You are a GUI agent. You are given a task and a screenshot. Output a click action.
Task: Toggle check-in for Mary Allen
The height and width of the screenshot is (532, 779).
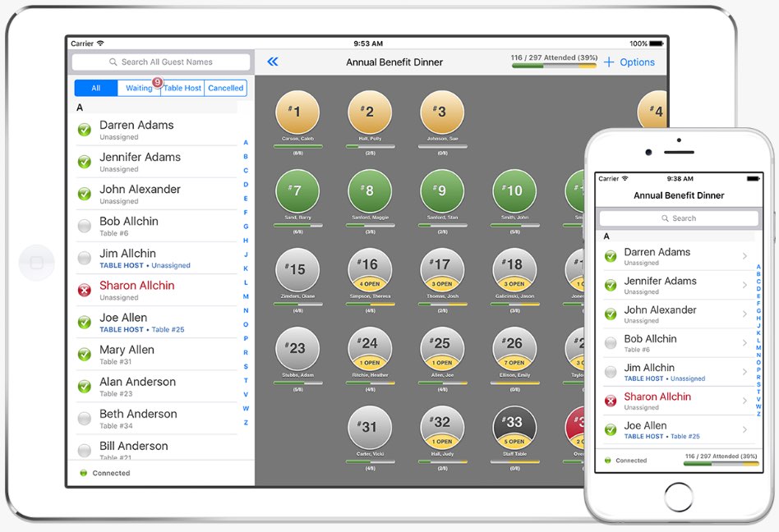point(85,355)
